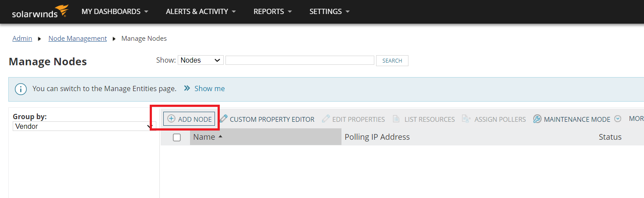Click the info icon in the banner
Viewport: 644px width, 198px height.
(x=21, y=89)
